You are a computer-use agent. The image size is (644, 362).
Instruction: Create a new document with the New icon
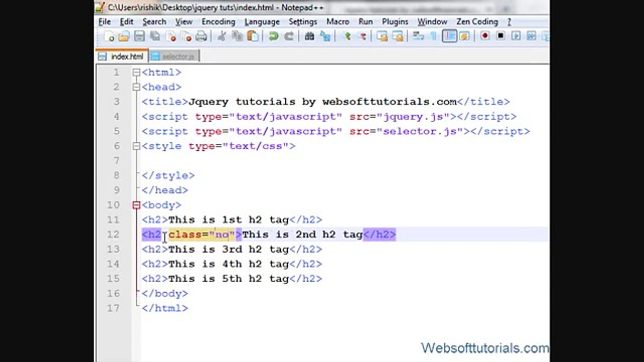(x=109, y=36)
